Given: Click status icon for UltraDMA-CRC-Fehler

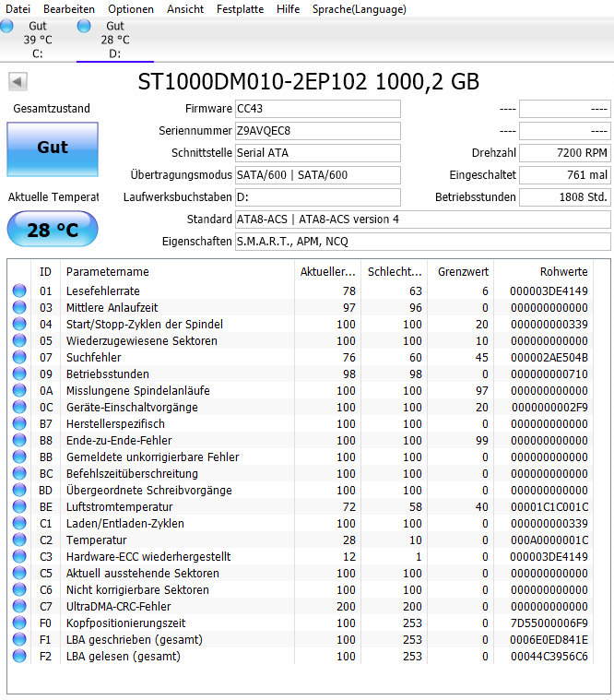Looking at the screenshot, I should (19, 606).
